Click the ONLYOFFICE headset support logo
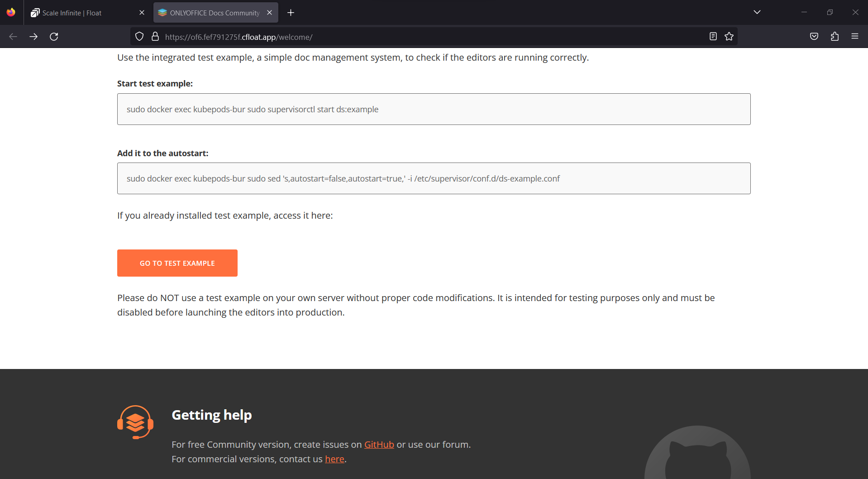This screenshot has height=479, width=868. [x=135, y=422]
